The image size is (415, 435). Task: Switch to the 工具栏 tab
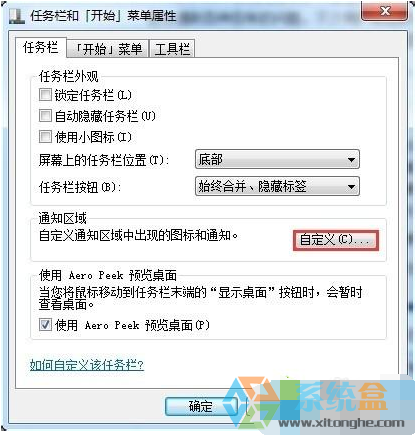[x=172, y=50]
